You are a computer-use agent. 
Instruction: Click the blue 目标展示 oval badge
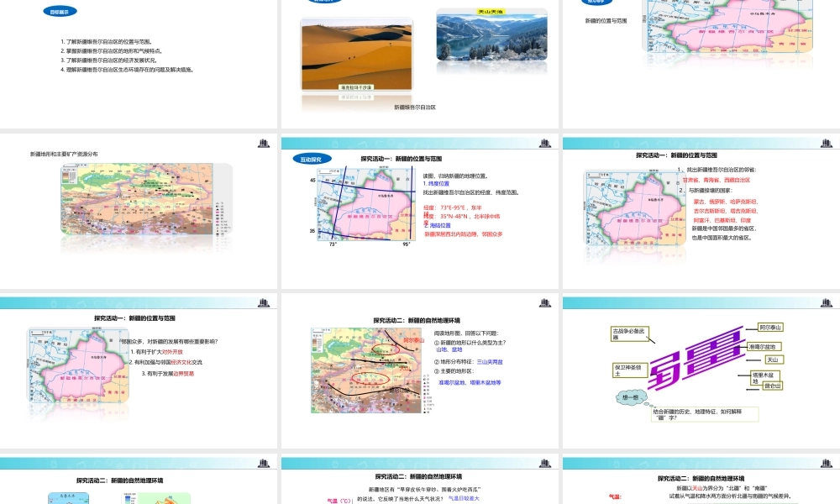(60, 11)
